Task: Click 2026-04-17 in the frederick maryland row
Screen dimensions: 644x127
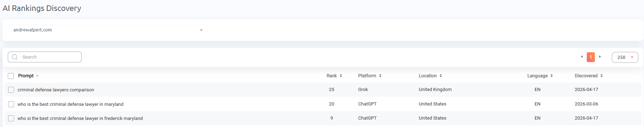Action: [586, 118]
